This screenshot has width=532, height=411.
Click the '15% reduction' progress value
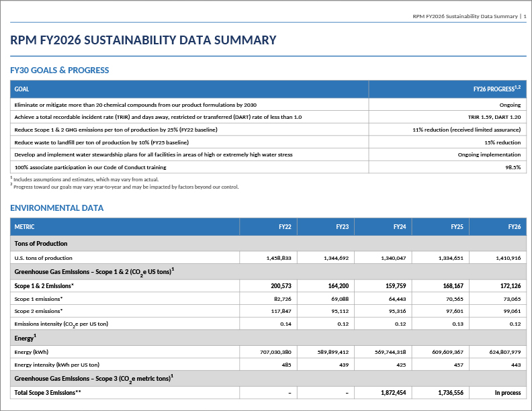pyautogui.click(x=502, y=142)
